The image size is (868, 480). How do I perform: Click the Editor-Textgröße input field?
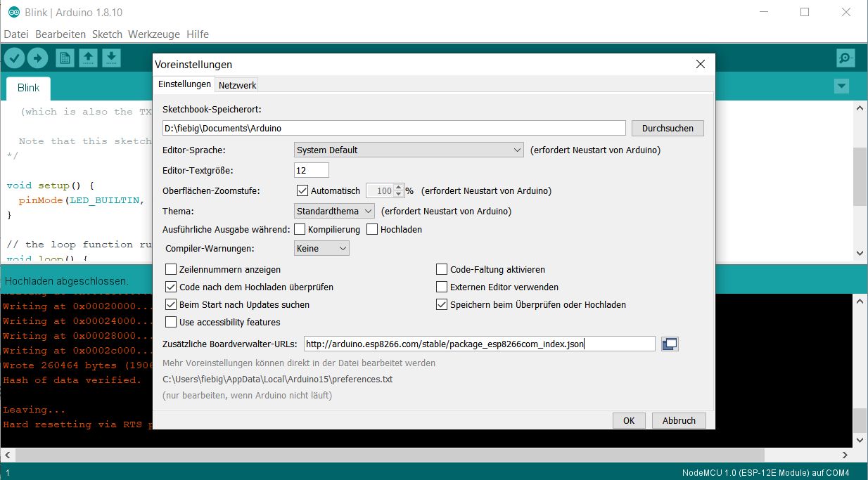coord(311,170)
